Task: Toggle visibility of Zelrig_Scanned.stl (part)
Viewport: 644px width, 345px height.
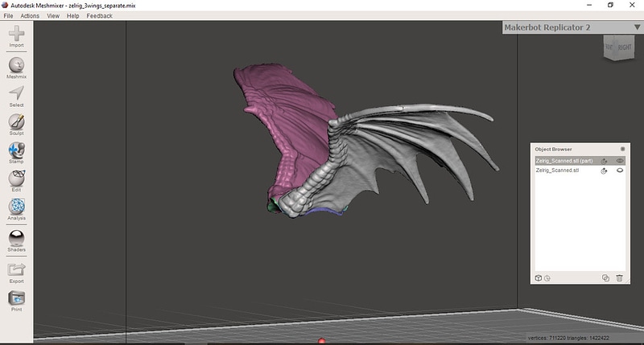Action: tap(620, 161)
